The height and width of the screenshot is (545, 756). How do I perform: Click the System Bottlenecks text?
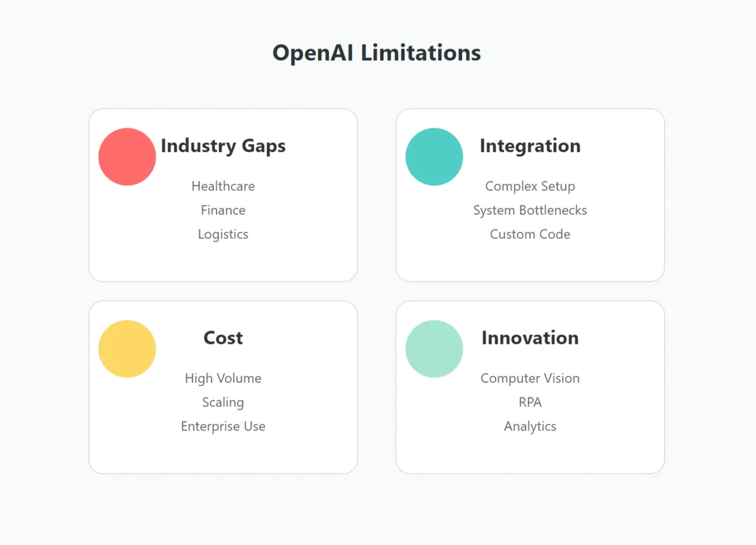click(530, 211)
